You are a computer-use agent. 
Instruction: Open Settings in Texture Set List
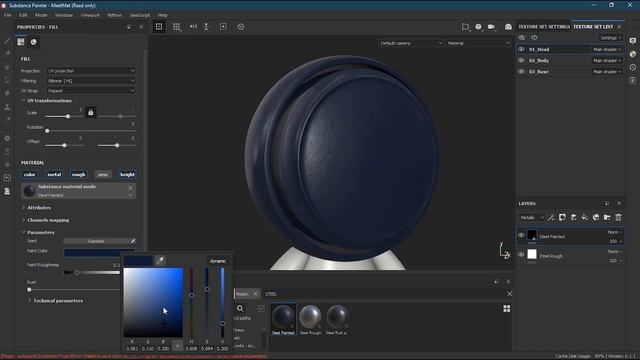610,38
